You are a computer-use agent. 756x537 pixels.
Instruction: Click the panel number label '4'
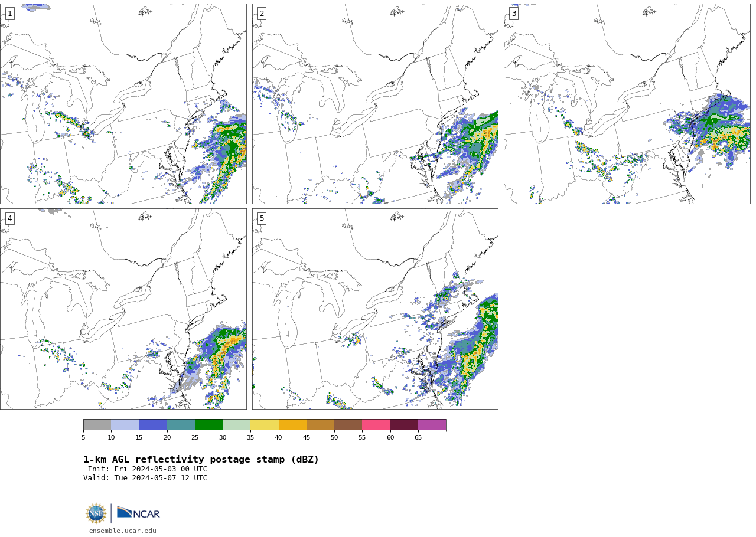pos(9,218)
